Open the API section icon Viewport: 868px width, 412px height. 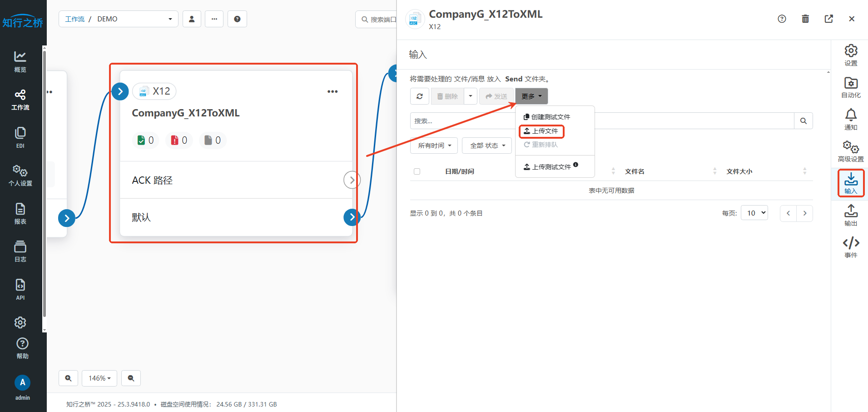tap(20, 289)
